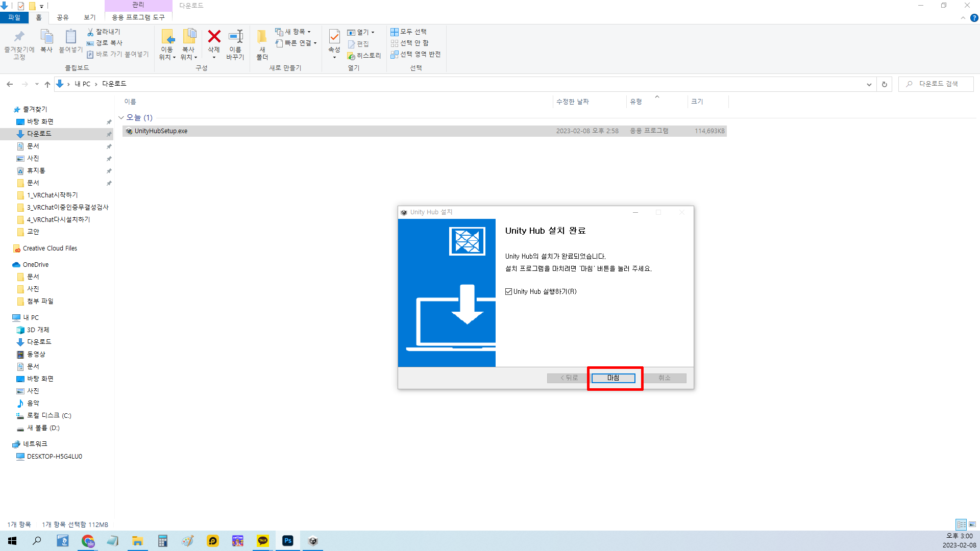
Task: Open 휴지통 in the navigation pane
Action: click(36, 170)
